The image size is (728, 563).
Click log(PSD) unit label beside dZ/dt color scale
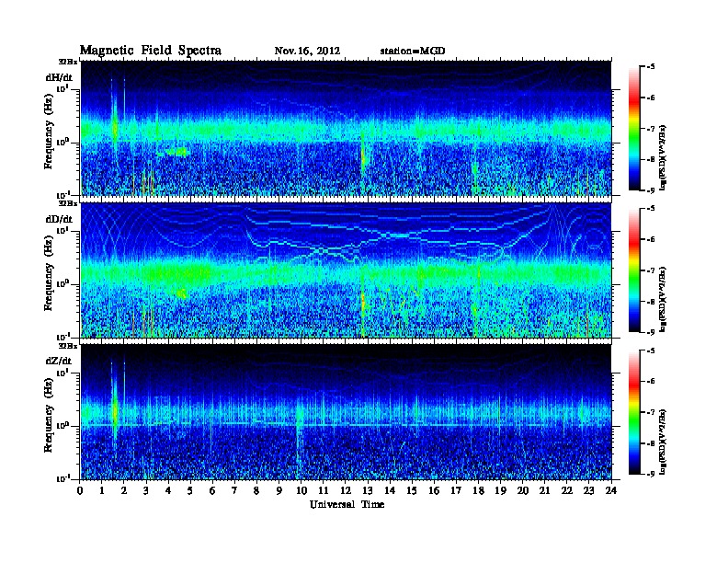click(663, 442)
